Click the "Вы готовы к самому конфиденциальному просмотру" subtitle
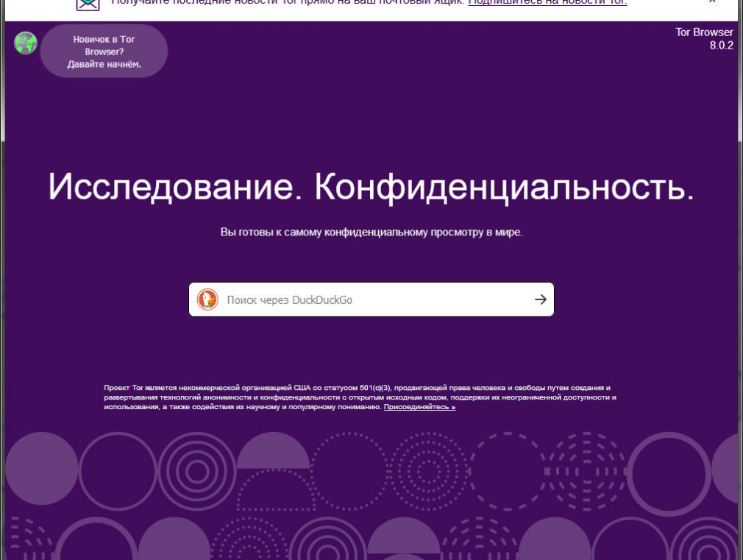This screenshot has width=743, height=560. pyautogui.click(x=371, y=233)
